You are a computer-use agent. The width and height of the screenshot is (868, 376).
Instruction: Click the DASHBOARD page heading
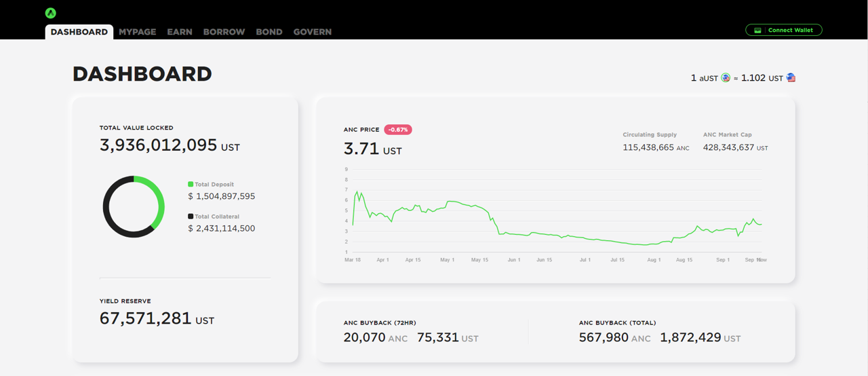pyautogui.click(x=142, y=74)
